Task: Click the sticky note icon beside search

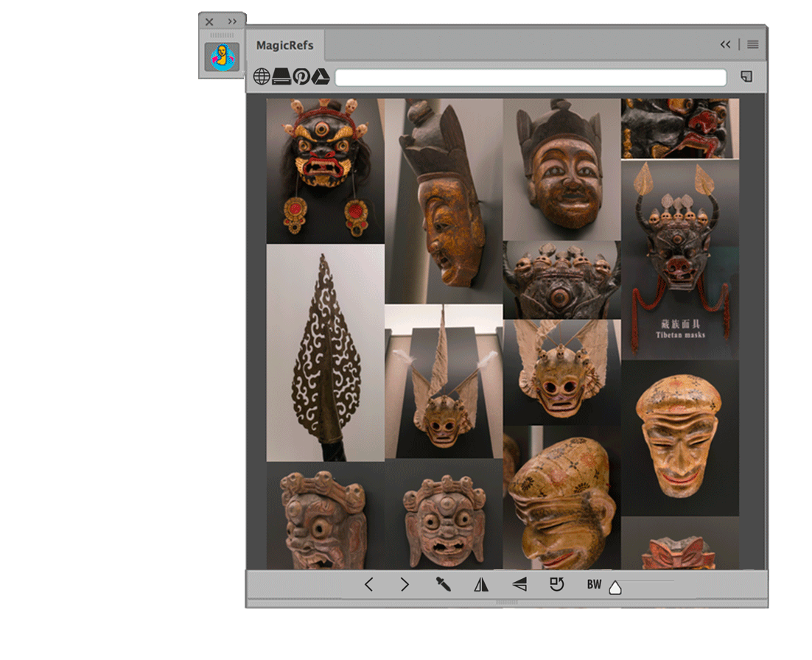Action: pyautogui.click(x=746, y=77)
